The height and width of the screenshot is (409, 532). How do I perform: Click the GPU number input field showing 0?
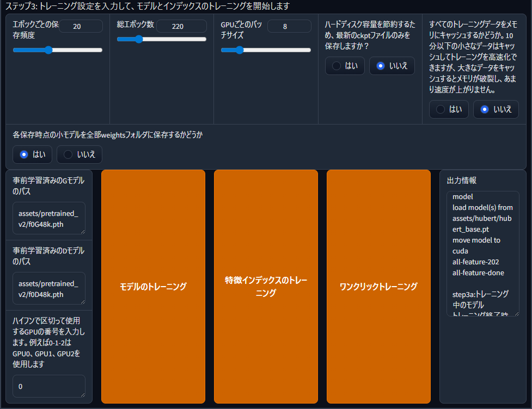(x=48, y=386)
